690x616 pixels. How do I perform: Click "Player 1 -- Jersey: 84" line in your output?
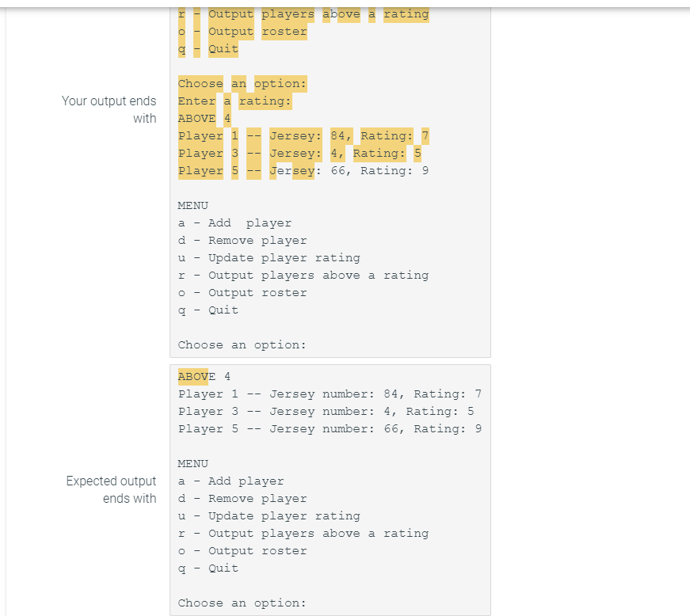coord(303,136)
